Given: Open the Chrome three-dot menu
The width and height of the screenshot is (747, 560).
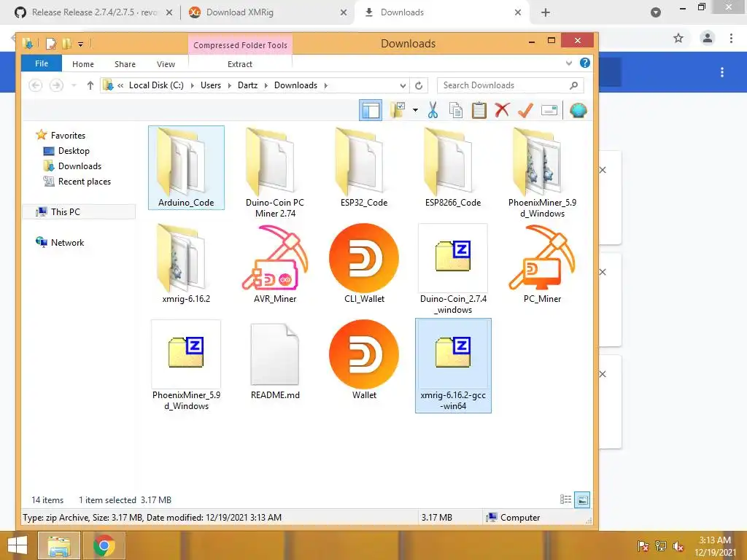Looking at the screenshot, I should pos(731,38).
